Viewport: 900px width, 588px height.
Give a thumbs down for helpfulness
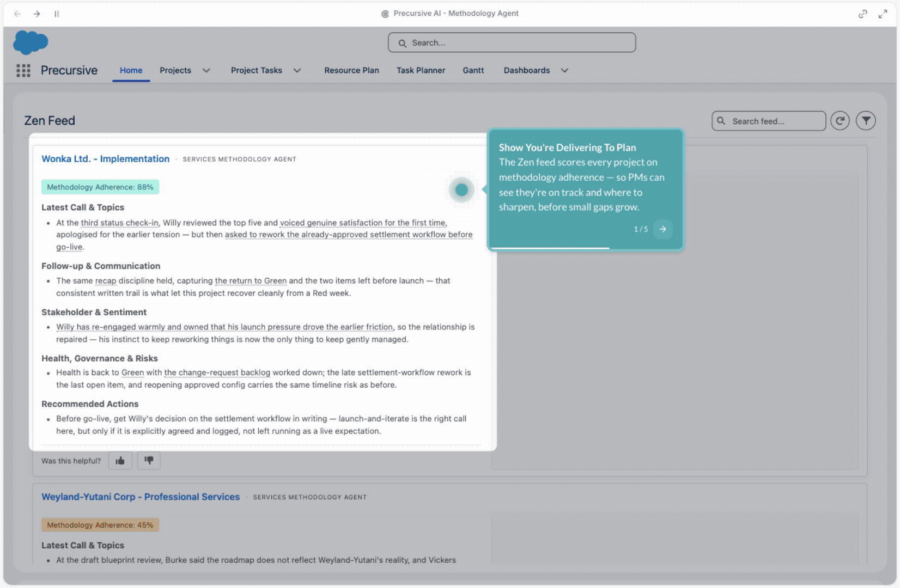(149, 461)
